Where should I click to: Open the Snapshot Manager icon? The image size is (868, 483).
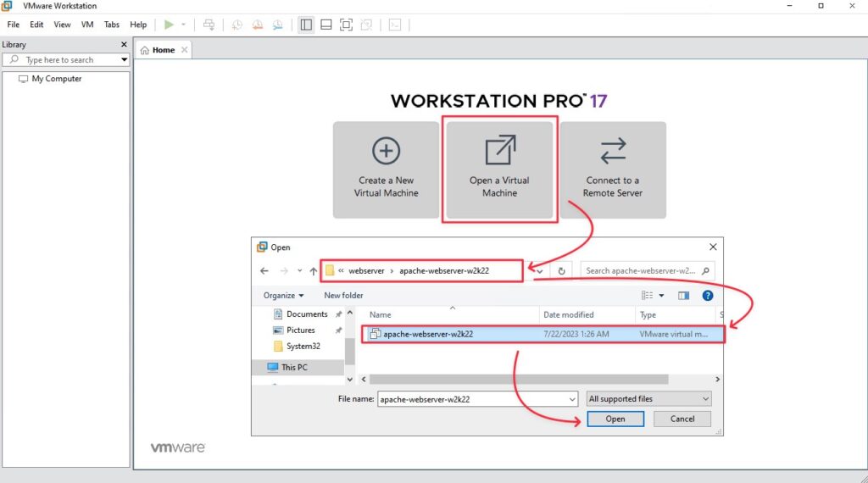tap(278, 25)
